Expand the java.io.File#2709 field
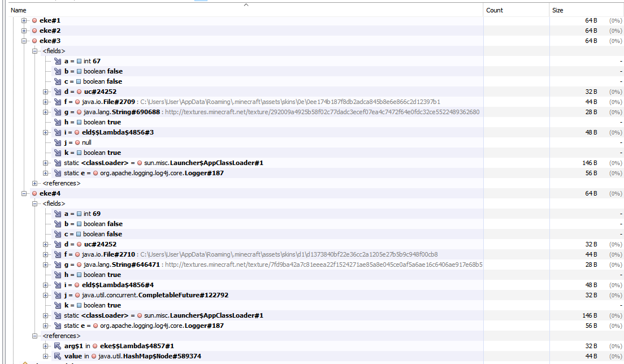Viewport: 624px width, 364px height. pyautogui.click(x=46, y=102)
